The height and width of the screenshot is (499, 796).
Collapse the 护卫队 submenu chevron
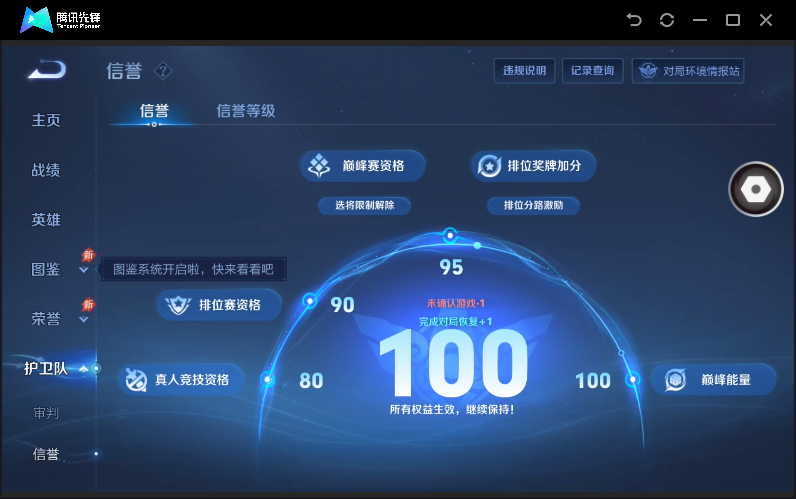(x=84, y=369)
